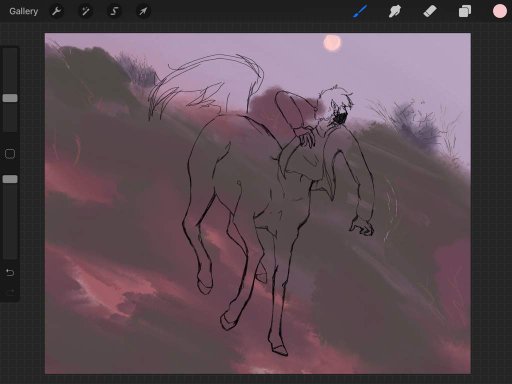Select the Smudge finger tool
Screen dimensions: 512x384
pyautogui.click(x=395, y=11)
